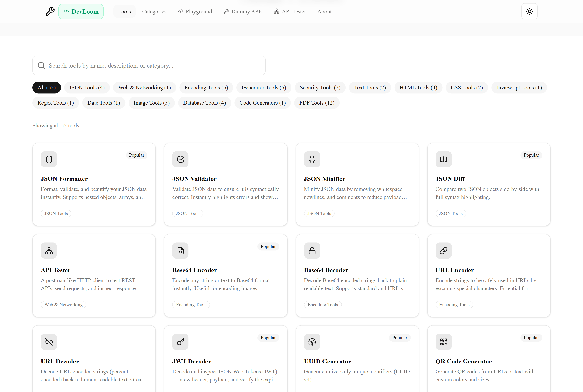
Task: Filter by Security Tools (2)
Action: point(320,88)
